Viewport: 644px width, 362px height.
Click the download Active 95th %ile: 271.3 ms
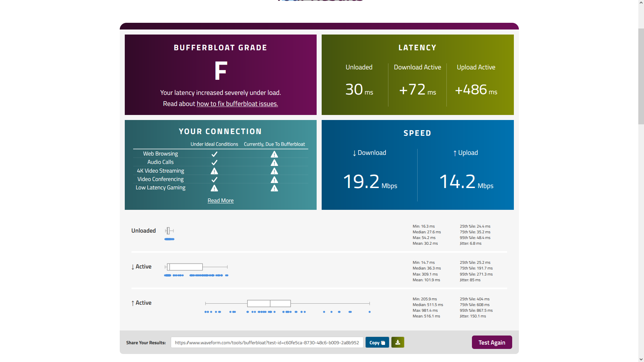(x=476, y=274)
